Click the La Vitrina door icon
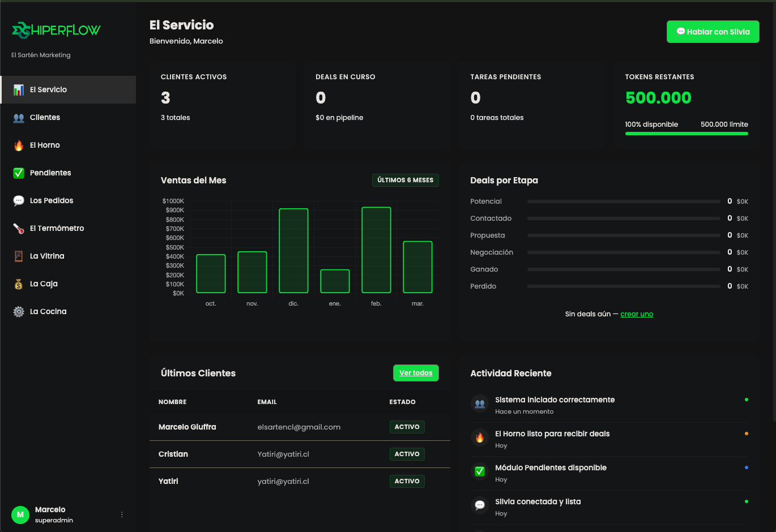 19,256
